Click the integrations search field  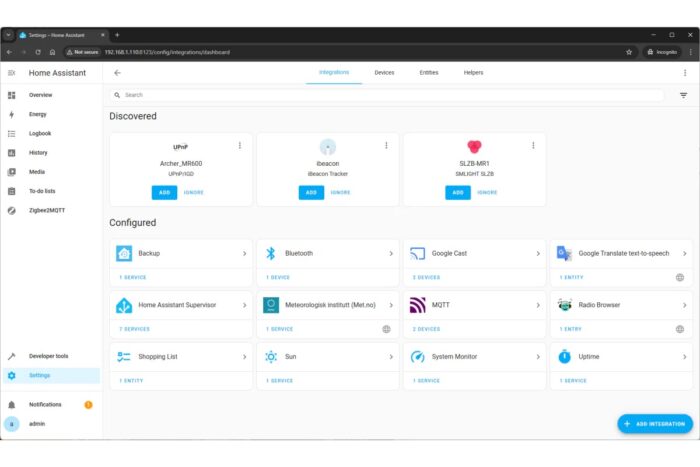(390, 95)
